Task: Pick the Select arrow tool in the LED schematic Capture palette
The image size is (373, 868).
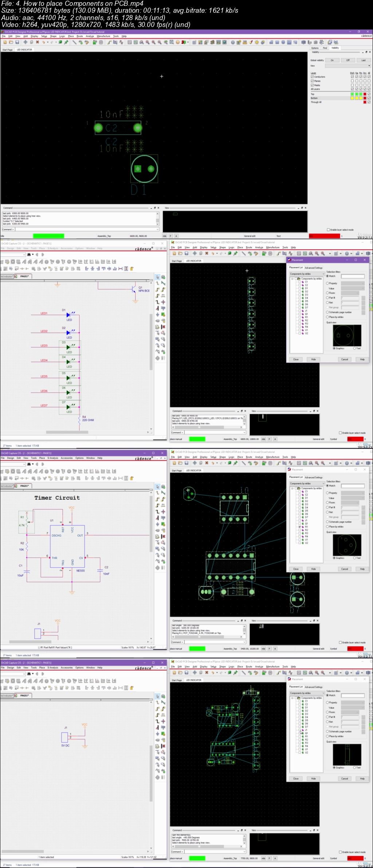Action: pyautogui.click(x=158, y=277)
